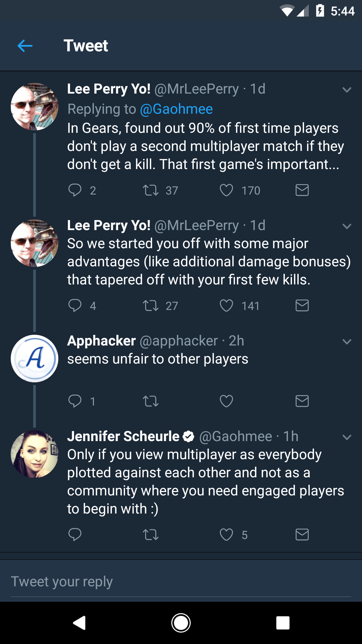
Task: Focus the 'Tweet your reply' field
Action: click(181, 582)
